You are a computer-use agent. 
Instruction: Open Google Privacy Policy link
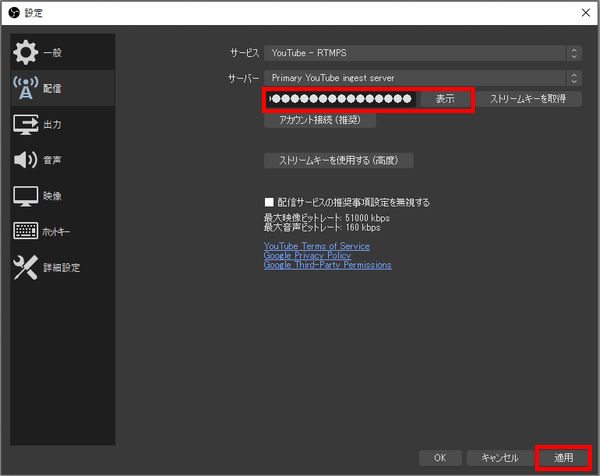click(x=307, y=256)
